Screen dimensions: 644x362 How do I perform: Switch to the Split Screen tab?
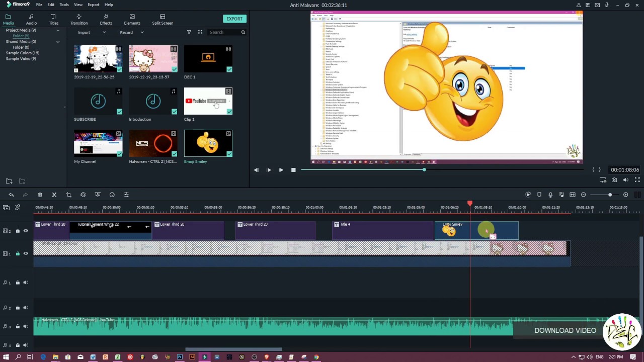[163, 20]
